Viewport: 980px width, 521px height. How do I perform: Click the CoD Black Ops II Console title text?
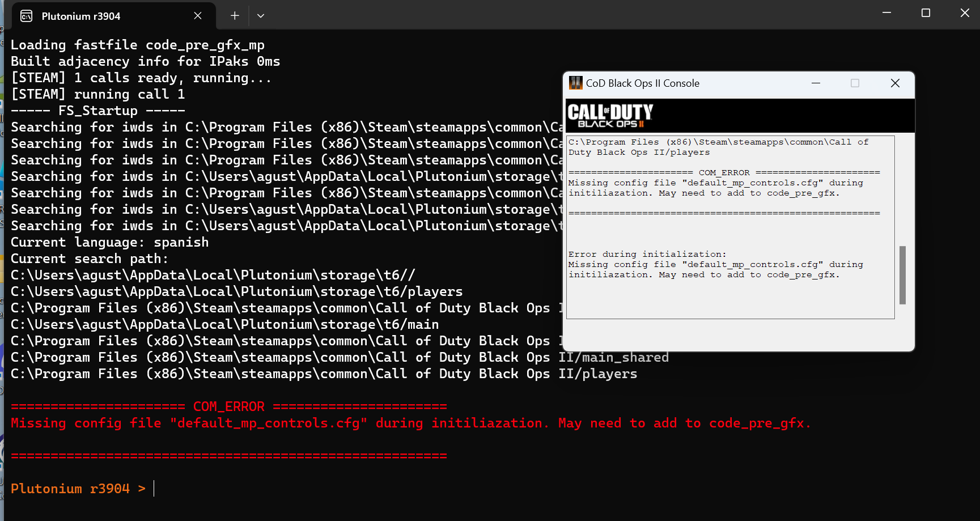[x=643, y=83]
